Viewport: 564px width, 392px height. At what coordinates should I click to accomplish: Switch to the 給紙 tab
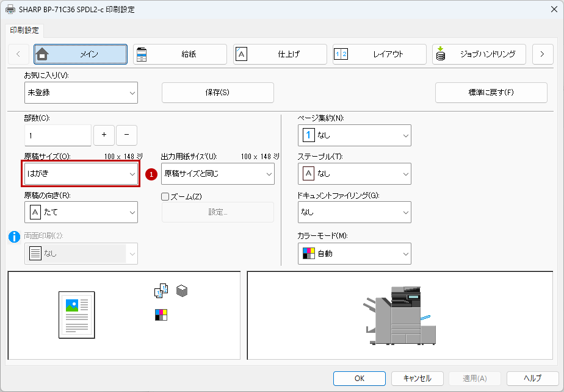click(x=180, y=54)
